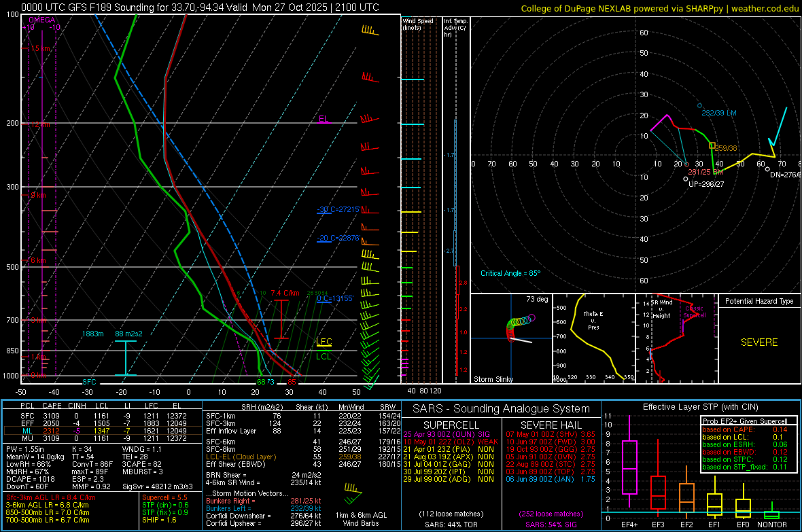The image size is (802, 532).
Task: Click the Corfidi Upshear row
Action: [x=264, y=523]
